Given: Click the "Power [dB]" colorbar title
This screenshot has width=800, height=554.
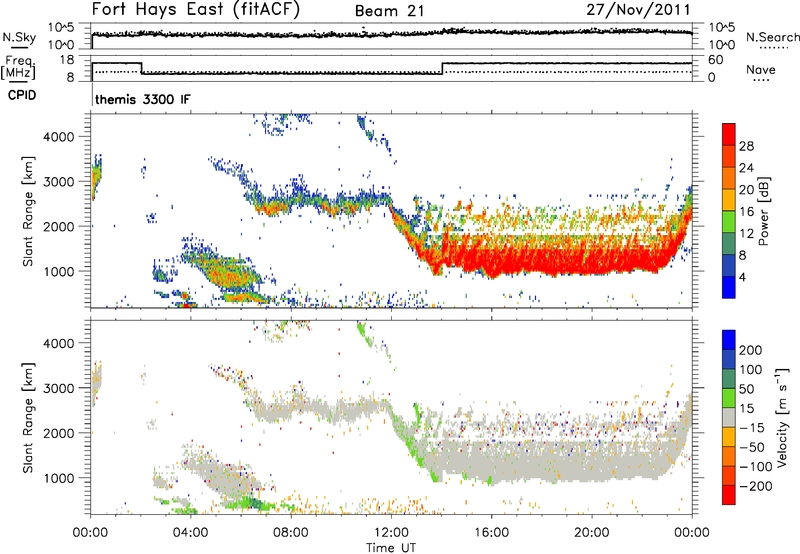Looking at the screenshot, I should 764,211.
